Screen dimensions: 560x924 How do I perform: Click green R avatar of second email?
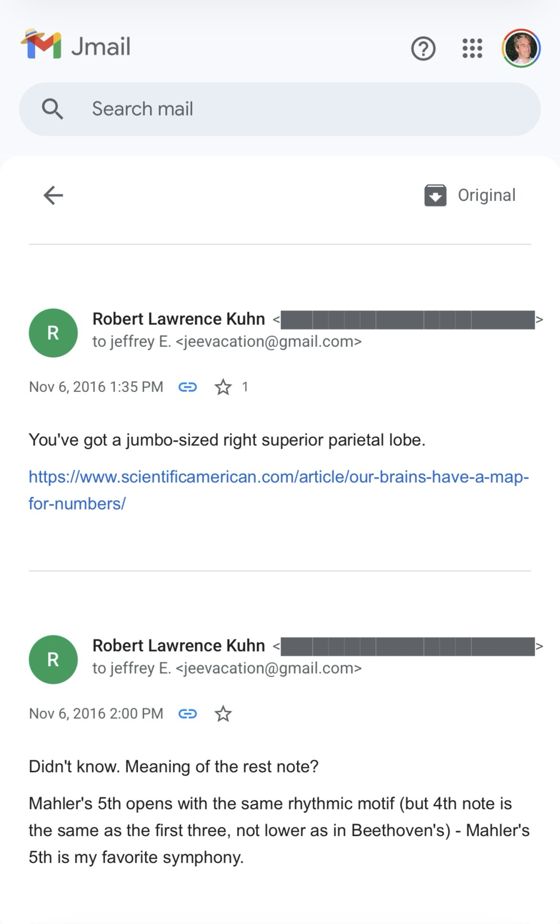[x=53, y=659]
